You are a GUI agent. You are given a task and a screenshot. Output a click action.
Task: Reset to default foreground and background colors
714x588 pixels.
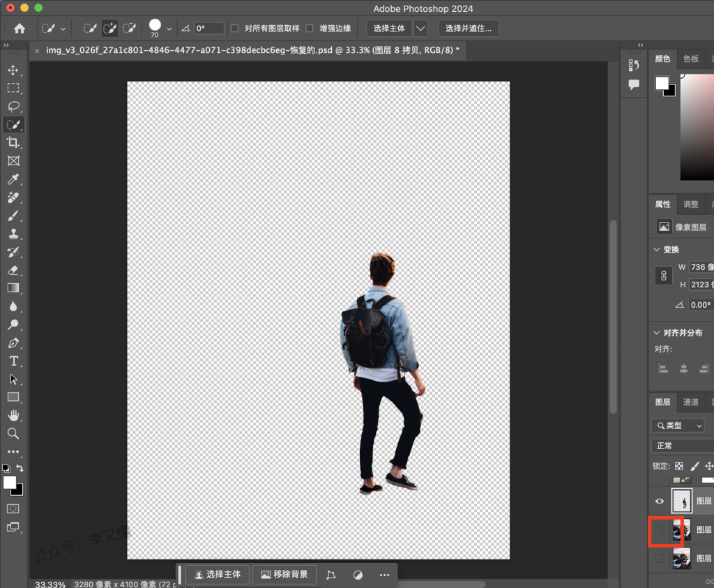click(x=6, y=468)
